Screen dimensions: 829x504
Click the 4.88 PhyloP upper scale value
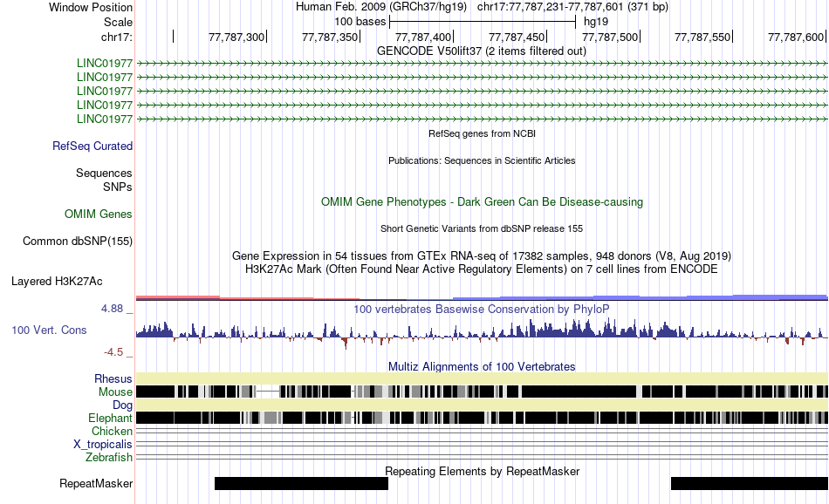[112, 309]
